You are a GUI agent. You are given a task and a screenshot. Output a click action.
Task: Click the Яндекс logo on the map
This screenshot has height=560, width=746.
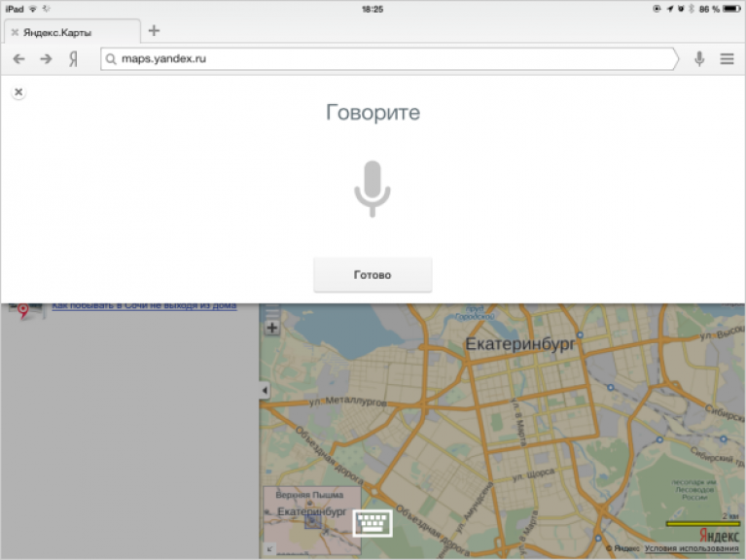pos(719,536)
